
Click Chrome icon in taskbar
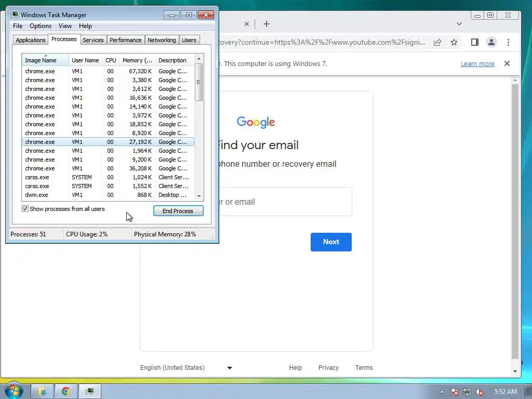pos(66,392)
